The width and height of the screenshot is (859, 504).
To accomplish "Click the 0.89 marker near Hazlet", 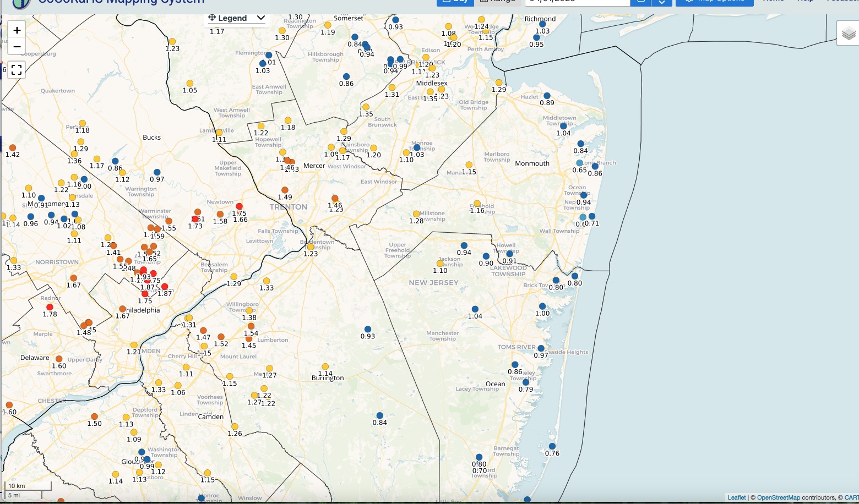I will 547,96.
